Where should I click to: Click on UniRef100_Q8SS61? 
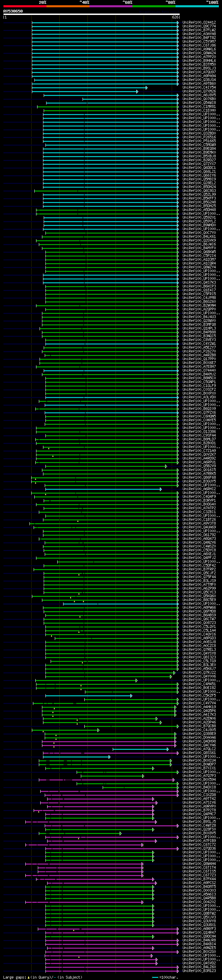[199, 753]
